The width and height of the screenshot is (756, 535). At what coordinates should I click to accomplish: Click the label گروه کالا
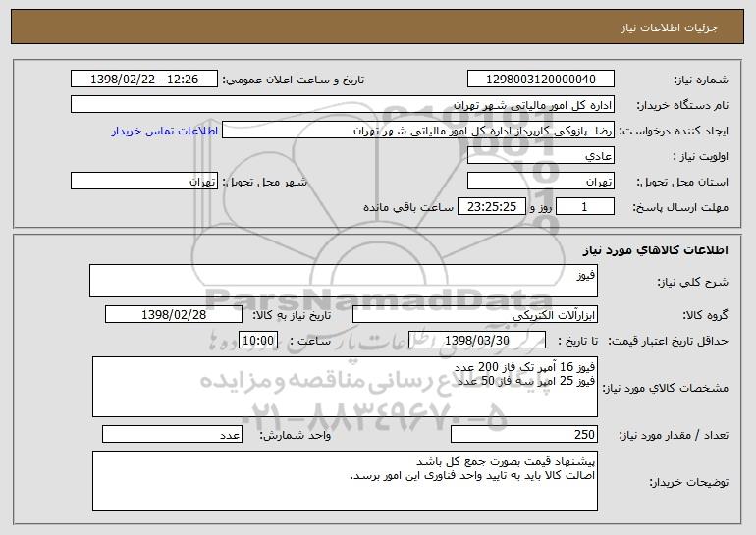tap(705, 315)
